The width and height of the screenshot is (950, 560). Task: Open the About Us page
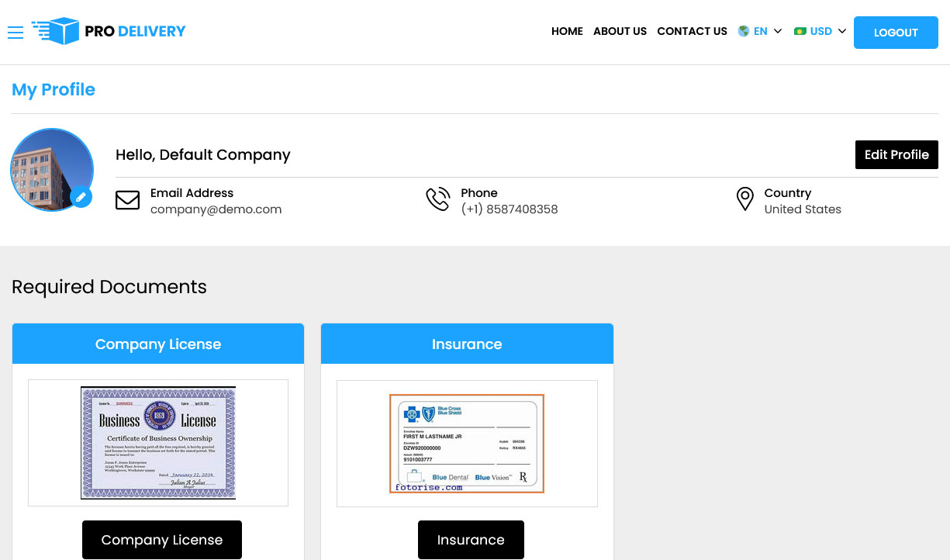pos(620,32)
